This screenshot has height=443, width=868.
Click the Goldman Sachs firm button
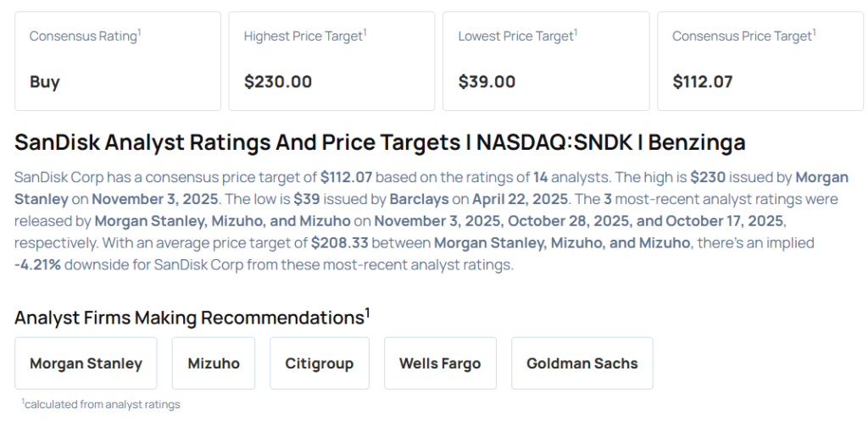click(x=581, y=363)
